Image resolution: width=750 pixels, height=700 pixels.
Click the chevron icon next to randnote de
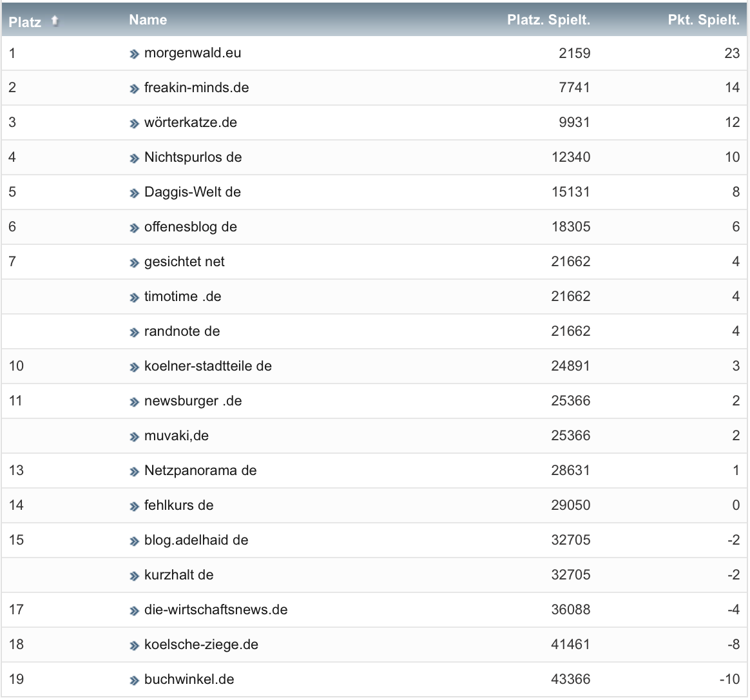tap(134, 333)
